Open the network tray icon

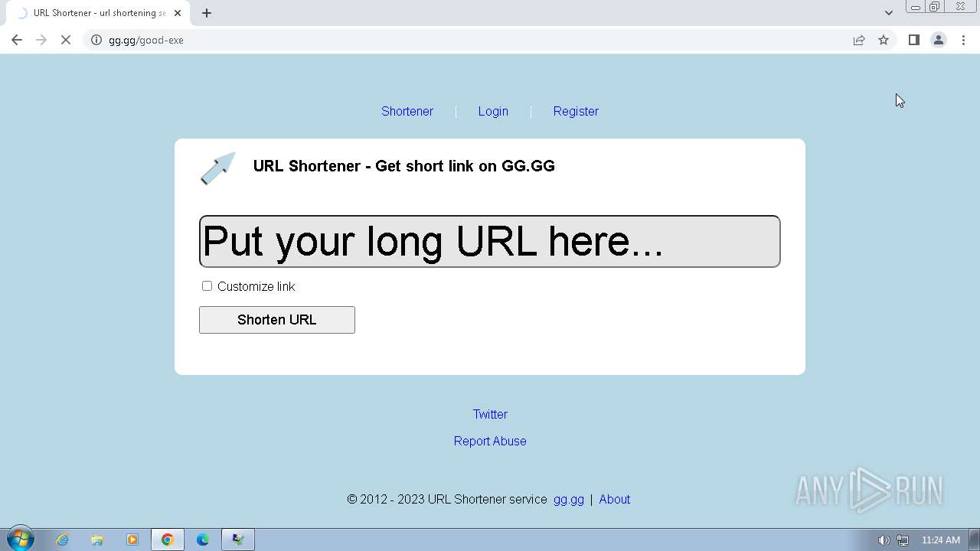[x=903, y=540]
